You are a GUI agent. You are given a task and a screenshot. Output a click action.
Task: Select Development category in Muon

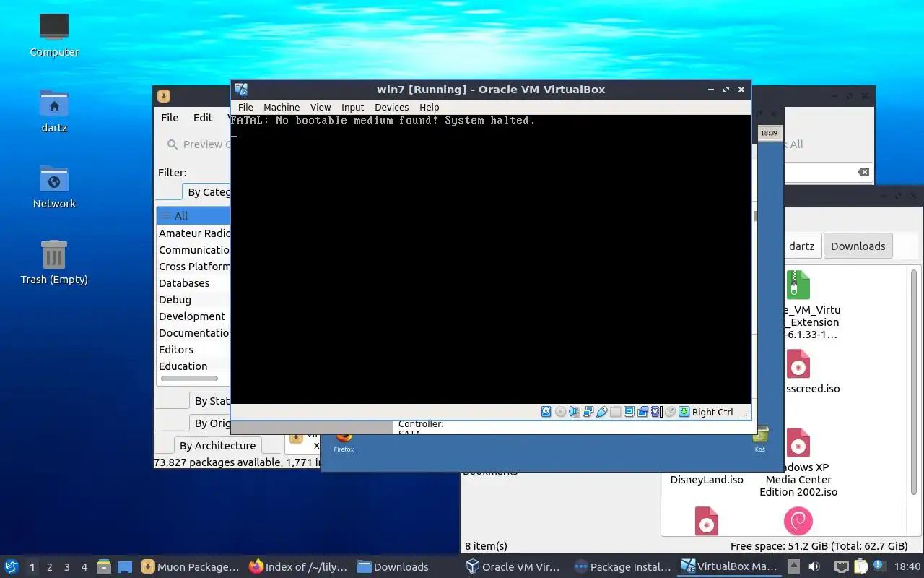click(193, 316)
